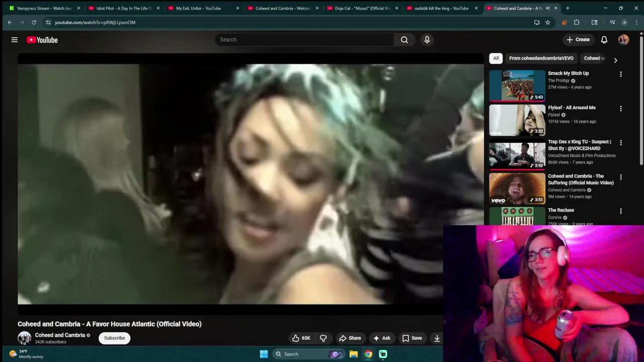Save video to playlist
Screen dimensions: 644x362
click(412, 338)
